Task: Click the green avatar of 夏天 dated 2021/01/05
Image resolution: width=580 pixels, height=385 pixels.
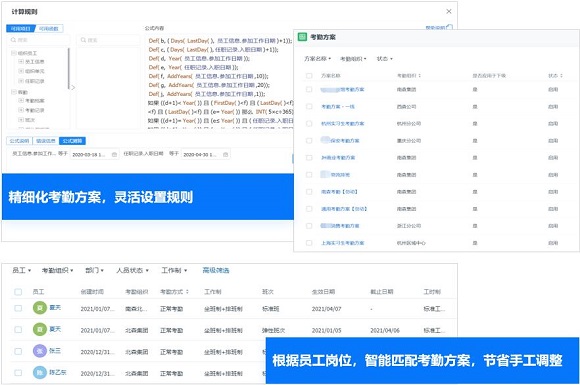Action: tap(40, 329)
